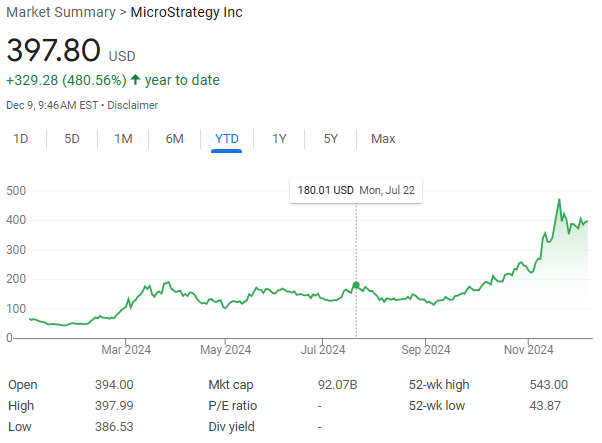602x443 pixels.
Task: Open the Disclaimer link
Action: pos(132,105)
